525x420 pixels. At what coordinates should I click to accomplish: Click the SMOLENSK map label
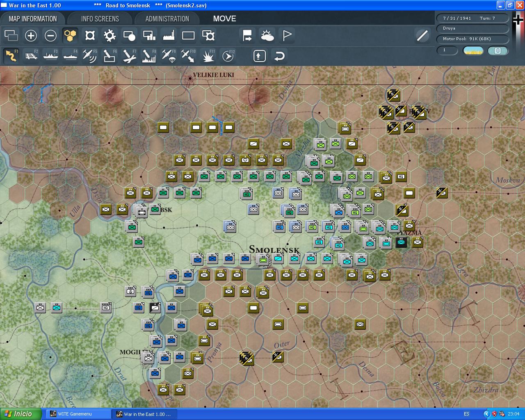tap(274, 249)
